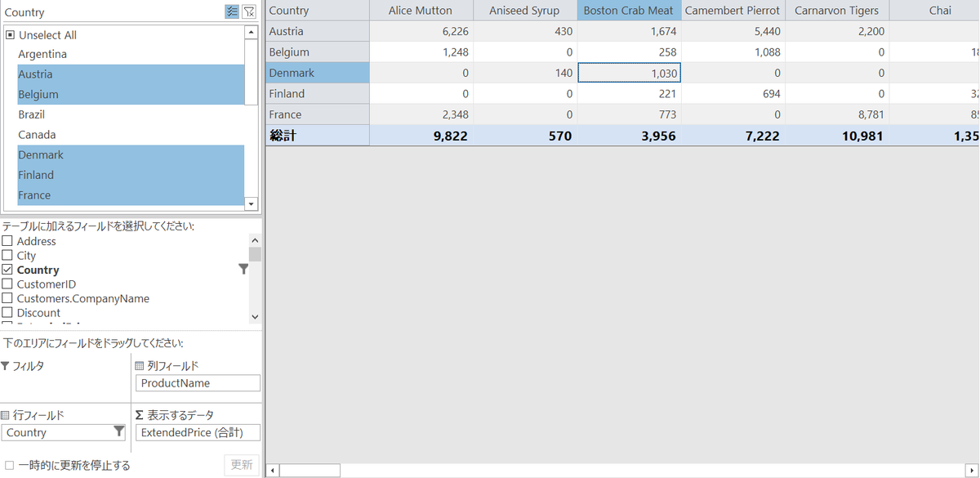
Task: Click the Carnarvon Tigers column header
Action: click(837, 11)
